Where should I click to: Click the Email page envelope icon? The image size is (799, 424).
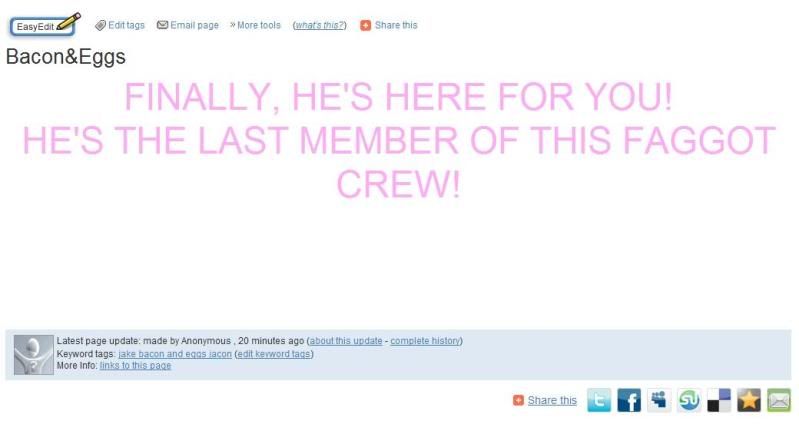click(x=162, y=25)
